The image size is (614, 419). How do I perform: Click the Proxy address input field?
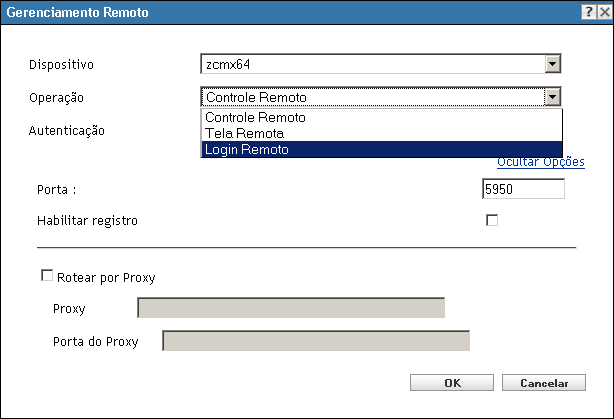(x=290, y=308)
